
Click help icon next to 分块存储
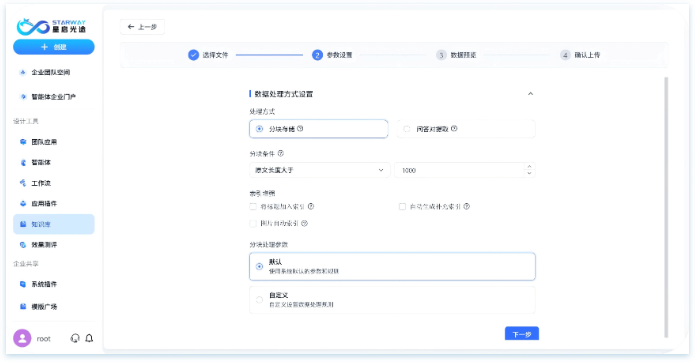(x=300, y=128)
